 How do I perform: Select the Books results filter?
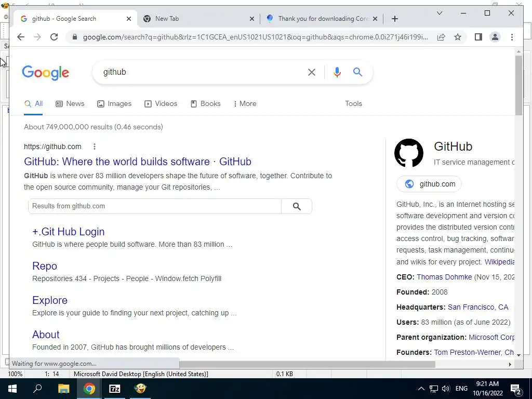[x=206, y=104]
